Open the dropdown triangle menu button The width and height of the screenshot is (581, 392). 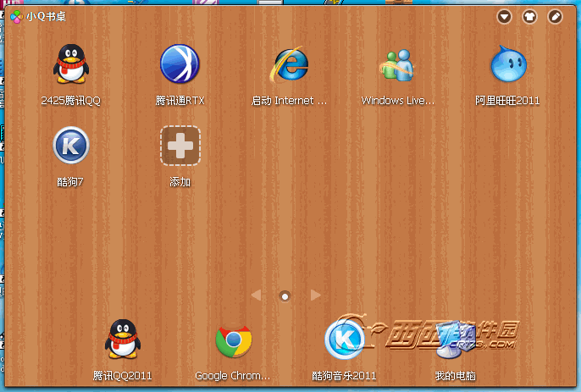(504, 17)
